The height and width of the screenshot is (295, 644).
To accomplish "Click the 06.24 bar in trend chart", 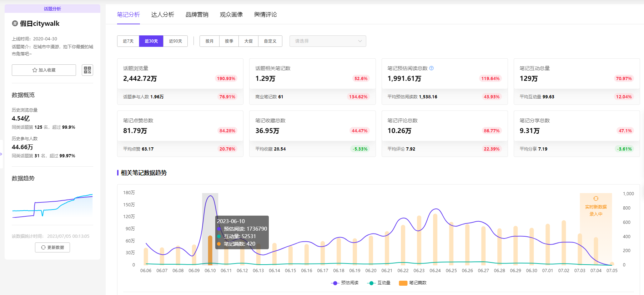I will [x=435, y=239].
